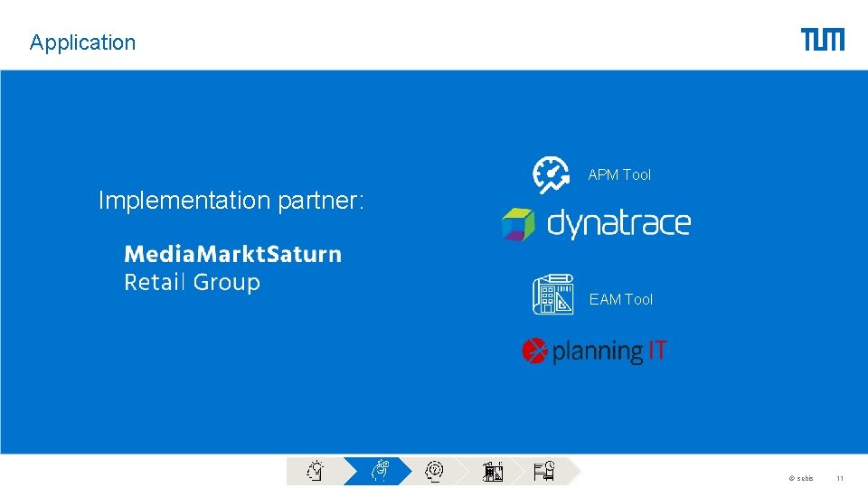This screenshot has width=868, height=488.
Task: Select the desk with clock progress step
Action: point(544,471)
